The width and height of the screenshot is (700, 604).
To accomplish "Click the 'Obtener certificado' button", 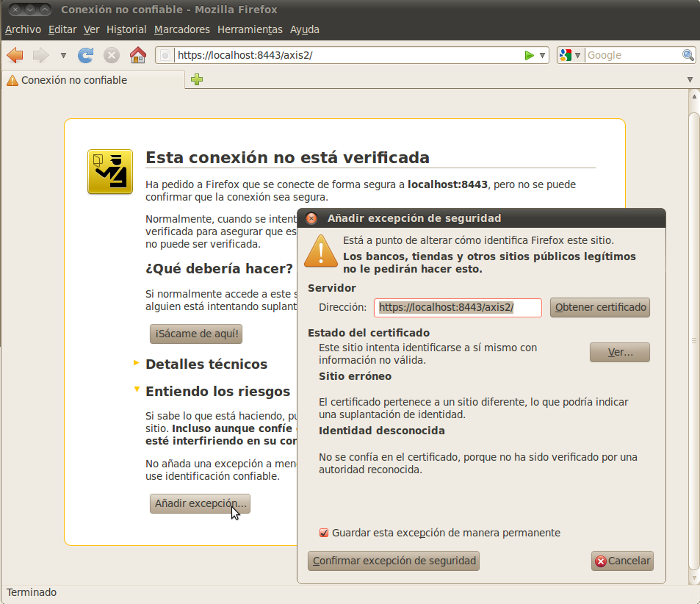I will [x=600, y=307].
